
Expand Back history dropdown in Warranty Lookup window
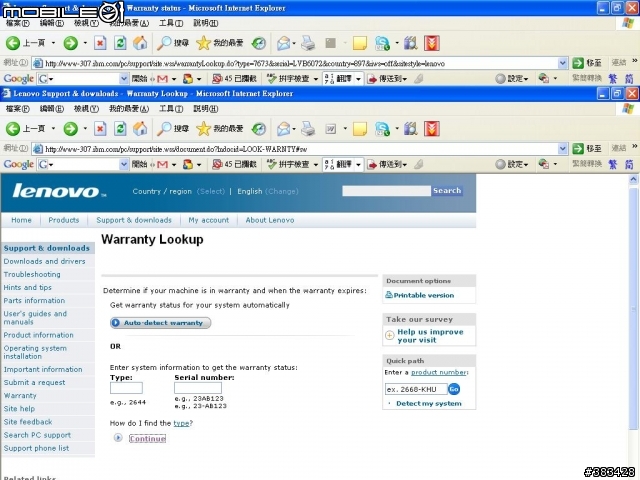[x=53, y=129]
